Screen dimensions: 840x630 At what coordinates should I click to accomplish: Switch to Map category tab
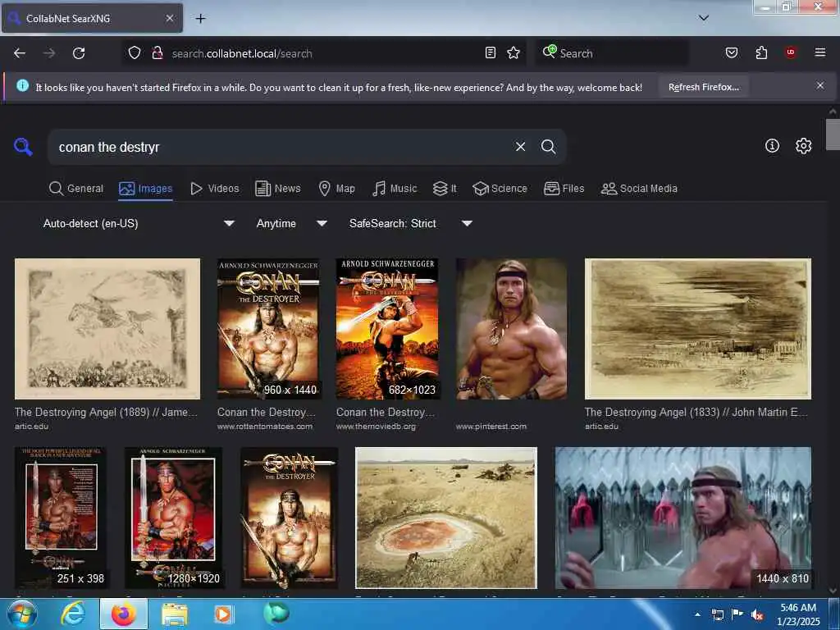337,189
